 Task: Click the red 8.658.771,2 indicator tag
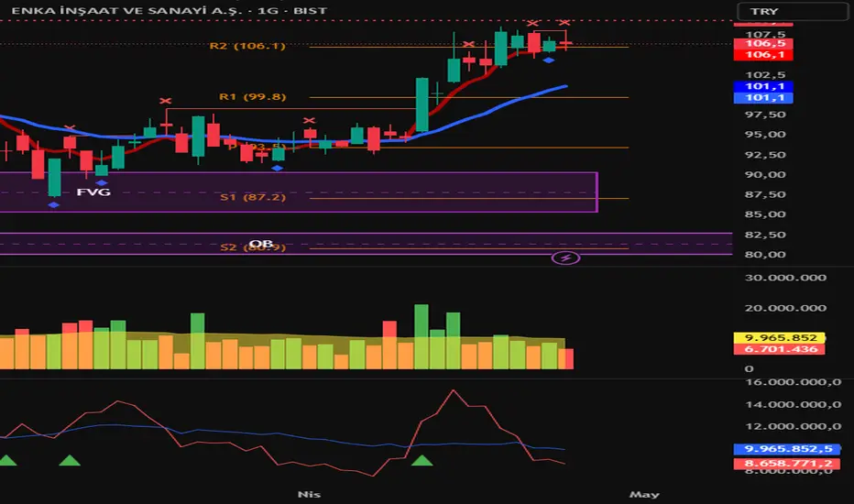pyautogui.click(x=786, y=464)
